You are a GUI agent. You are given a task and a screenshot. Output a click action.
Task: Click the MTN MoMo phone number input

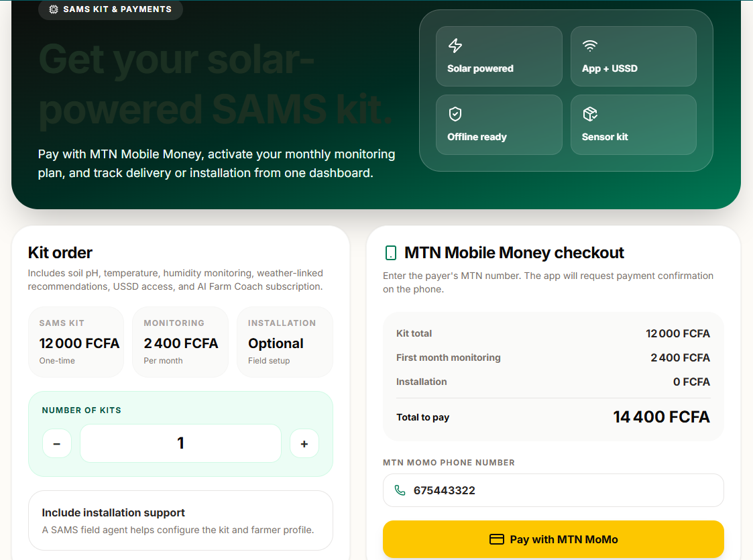553,490
